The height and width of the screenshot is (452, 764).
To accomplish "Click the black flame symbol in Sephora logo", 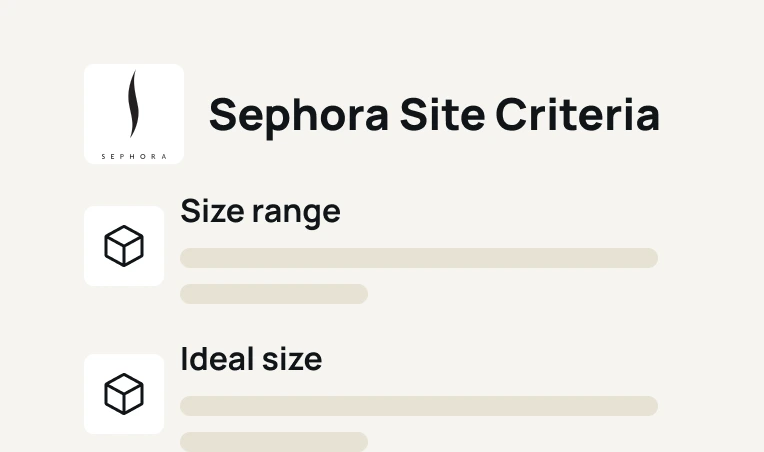I will pos(133,104).
